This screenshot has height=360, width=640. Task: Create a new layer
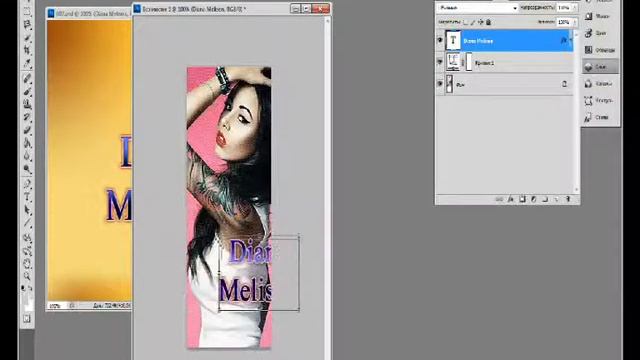point(556,200)
